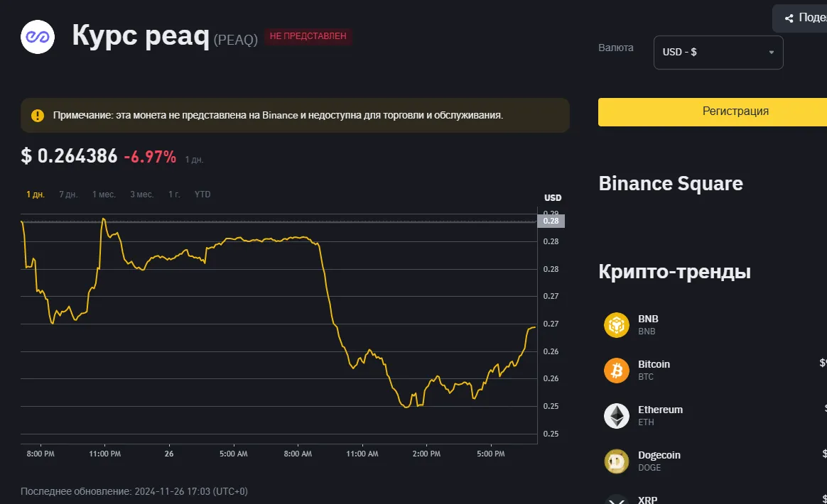This screenshot has height=504, width=827.
Task: Switch chart to 3 мес. range
Action: tap(142, 195)
